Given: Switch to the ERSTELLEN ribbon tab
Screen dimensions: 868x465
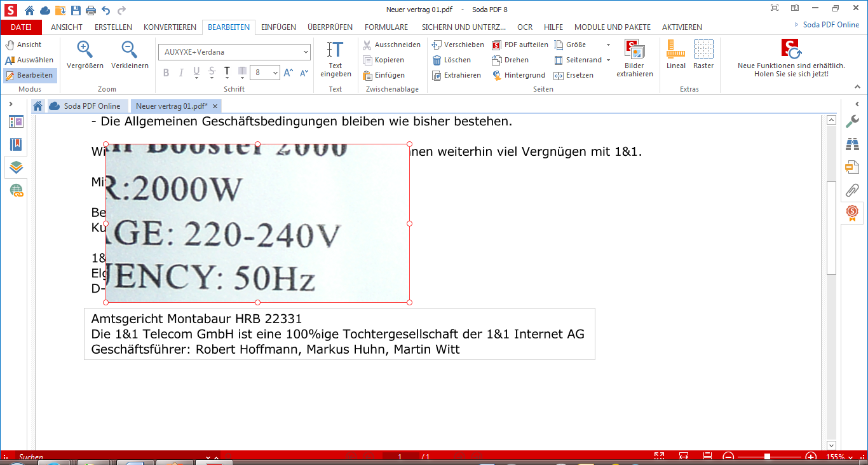Looking at the screenshot, I should pos(114,27).
